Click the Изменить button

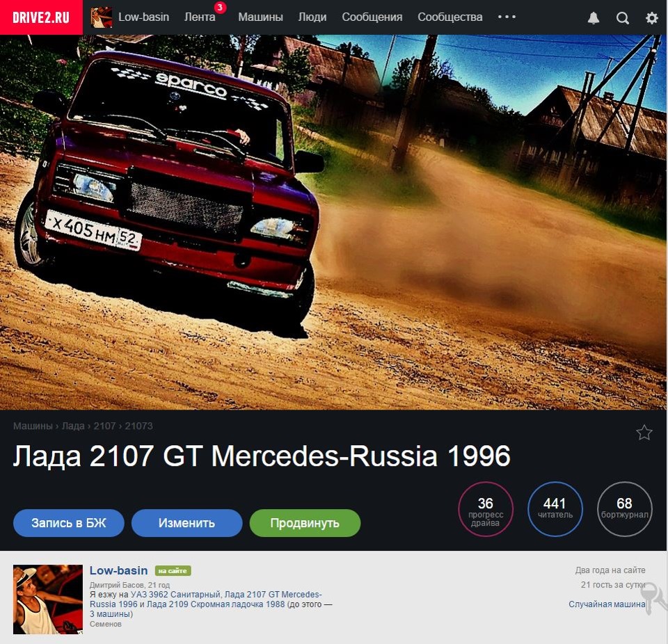pyautogui.click(x=186, y=522)
